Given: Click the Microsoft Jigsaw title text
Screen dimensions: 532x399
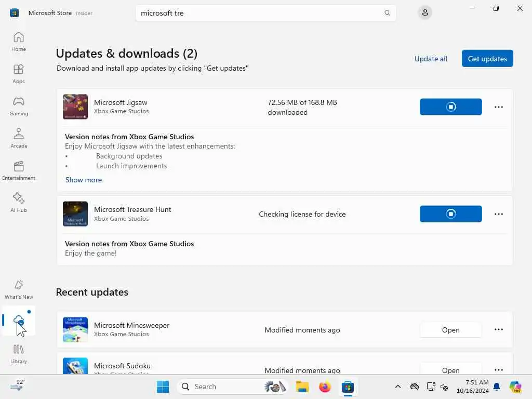Looking at the screenshot, I should pyautogui.click(x=121, y=102).
